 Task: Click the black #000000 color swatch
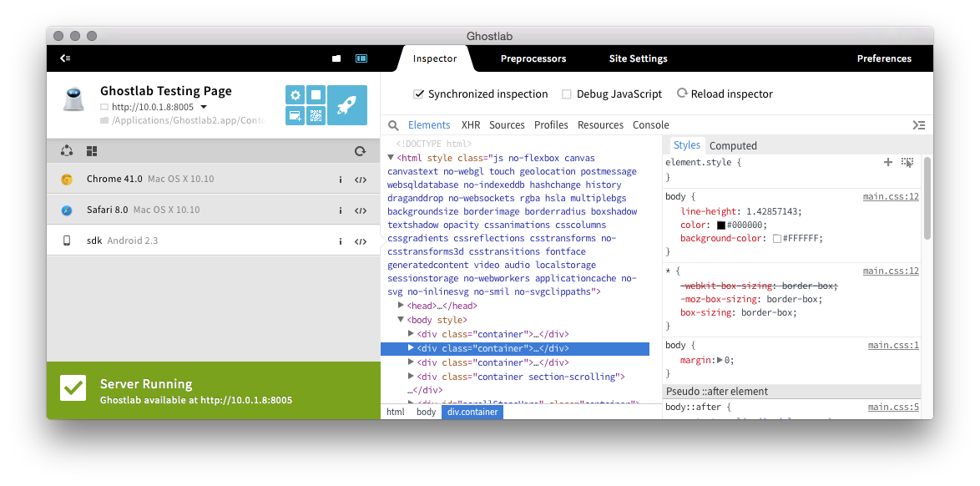tap(720, 225)
